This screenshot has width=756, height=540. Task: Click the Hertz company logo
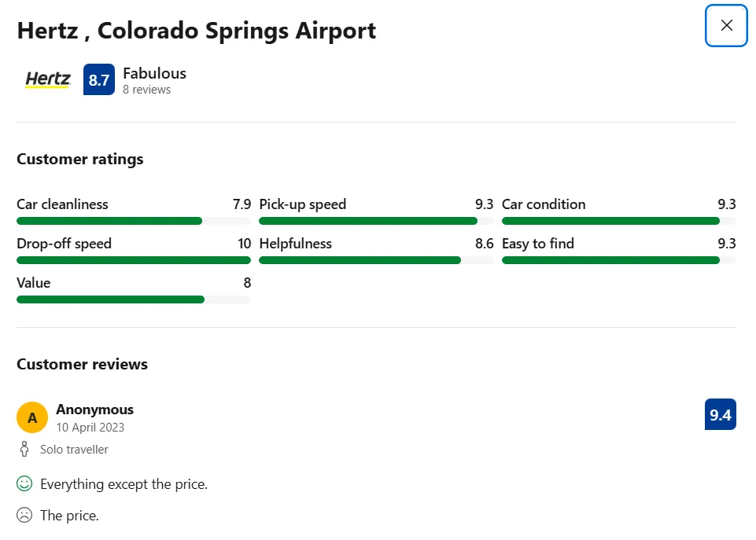coord(48,79)
